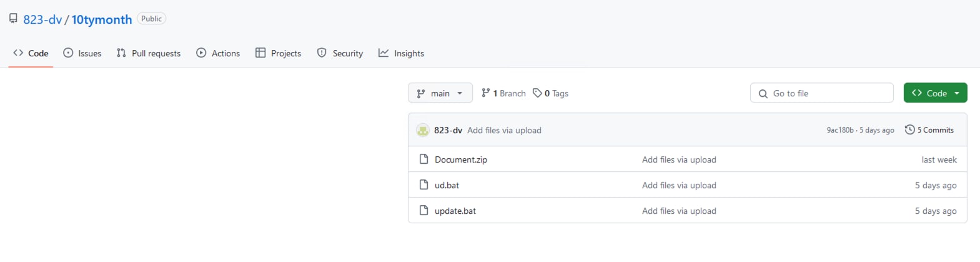The image size is (980, 262).
Task: Open the green Code dropdown button
Action: click(935, 93)
